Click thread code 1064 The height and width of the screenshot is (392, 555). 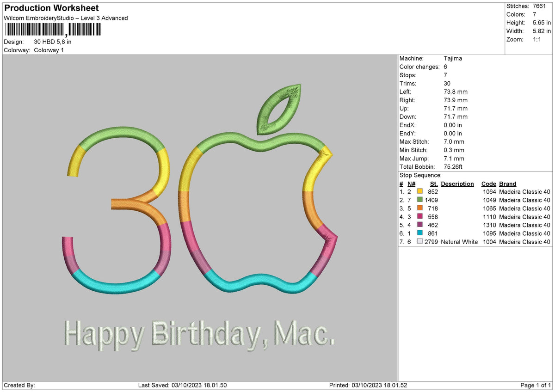(x=489, y=192)
